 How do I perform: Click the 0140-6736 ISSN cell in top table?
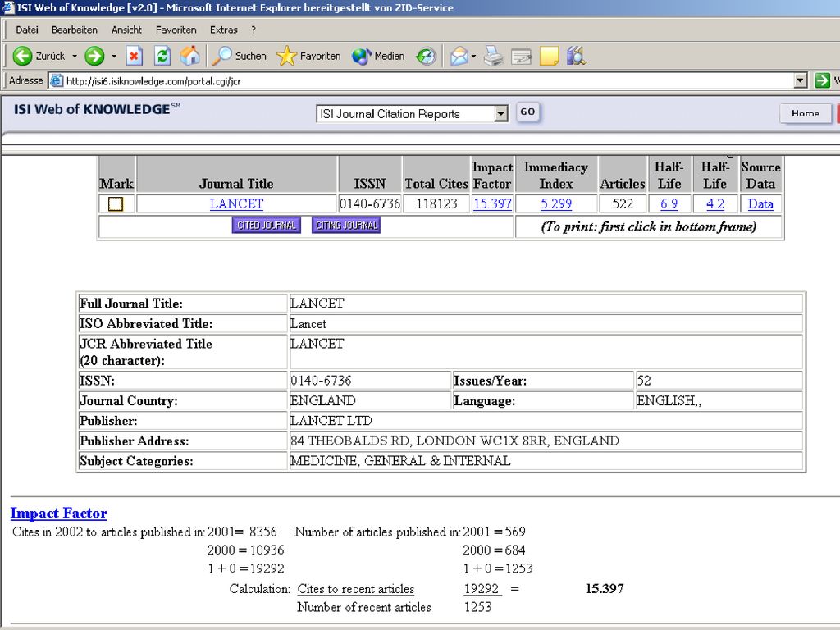(x=370, y=204)
